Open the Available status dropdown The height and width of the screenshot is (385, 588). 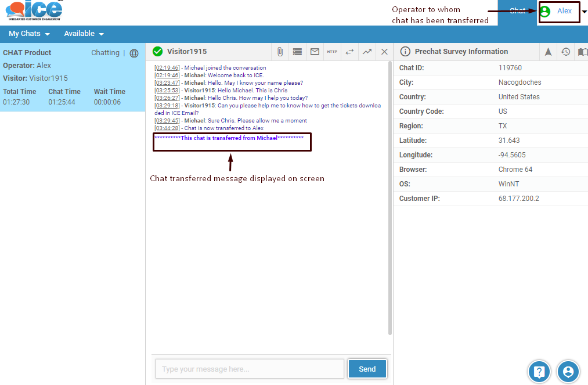[84, 34]
